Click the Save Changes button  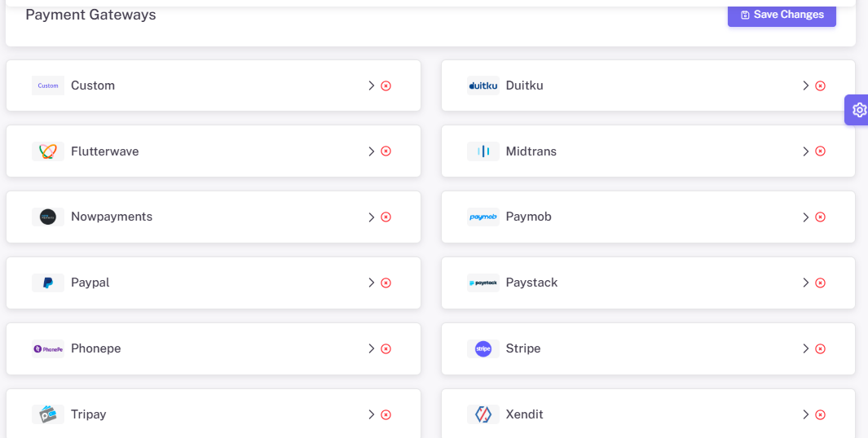coord(782,15)
